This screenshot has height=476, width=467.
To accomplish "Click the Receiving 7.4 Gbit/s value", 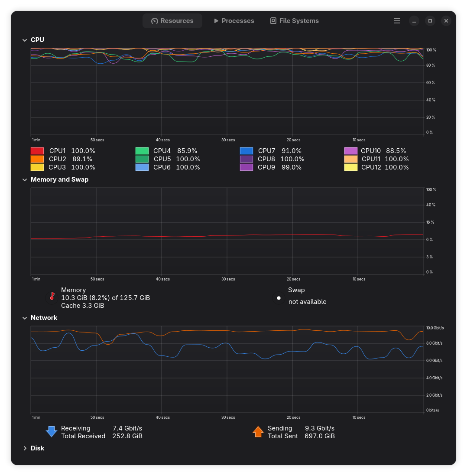I will 127,428.
